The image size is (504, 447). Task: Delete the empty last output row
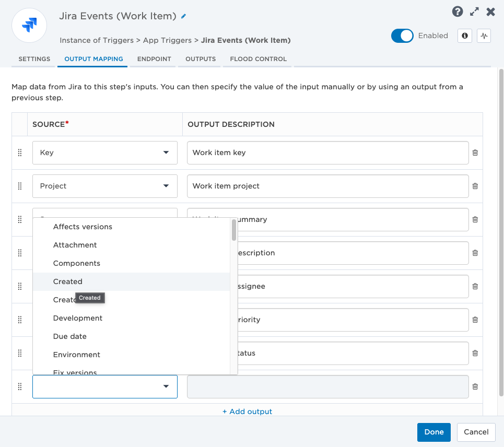pos(475,386)
